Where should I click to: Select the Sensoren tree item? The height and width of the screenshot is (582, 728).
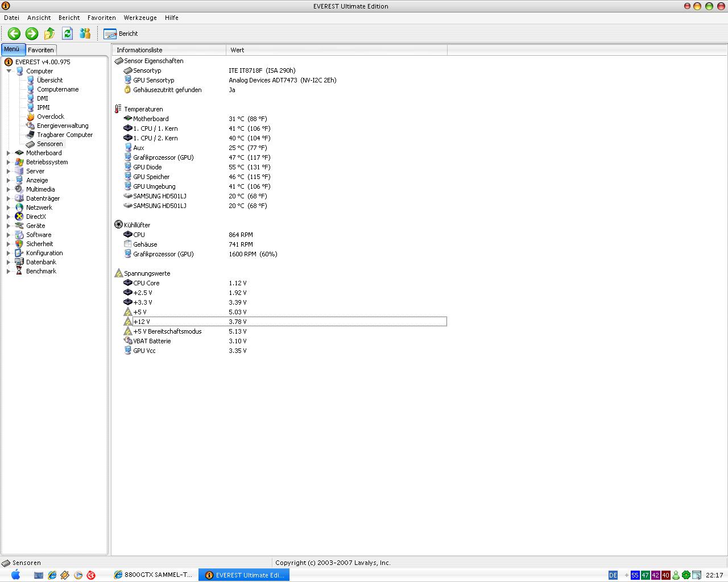(50, 144)
